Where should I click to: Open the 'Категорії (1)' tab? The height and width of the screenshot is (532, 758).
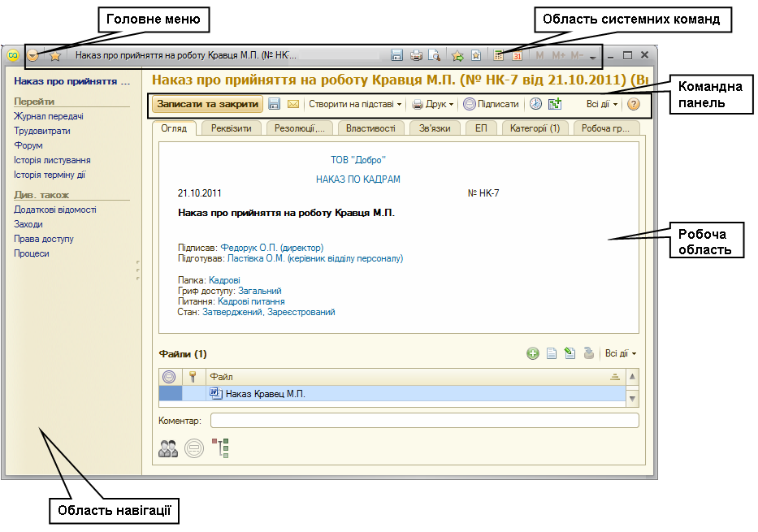pos(535,128)
